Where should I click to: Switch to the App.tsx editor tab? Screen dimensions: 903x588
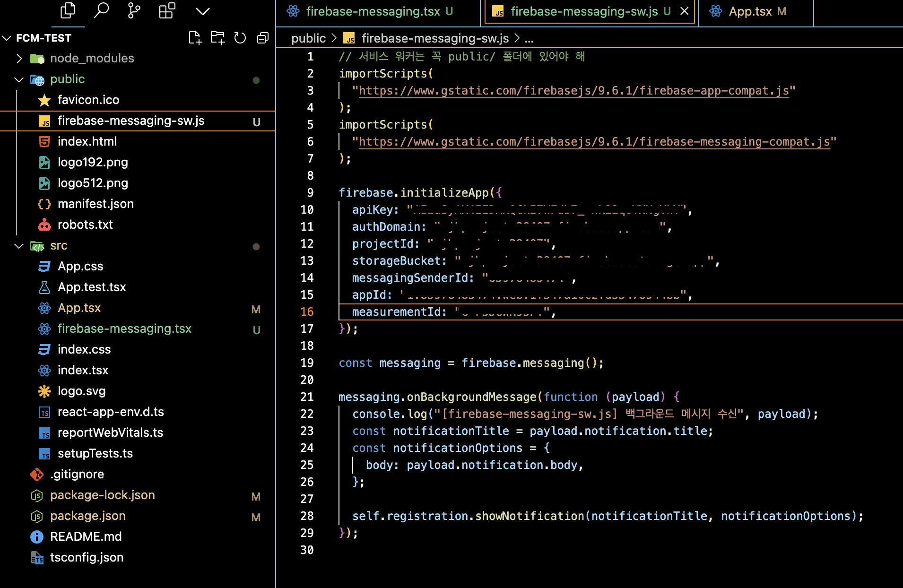tap(756, 12)
